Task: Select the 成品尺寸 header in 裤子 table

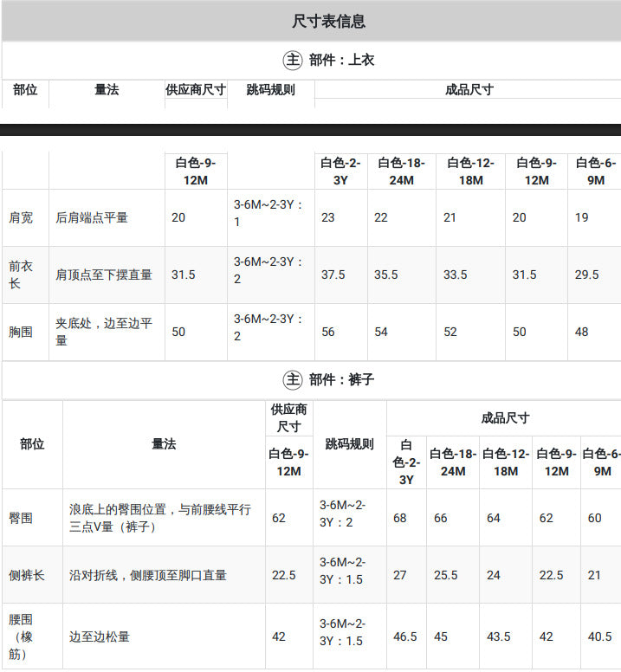Action: (x=505, y=418)
